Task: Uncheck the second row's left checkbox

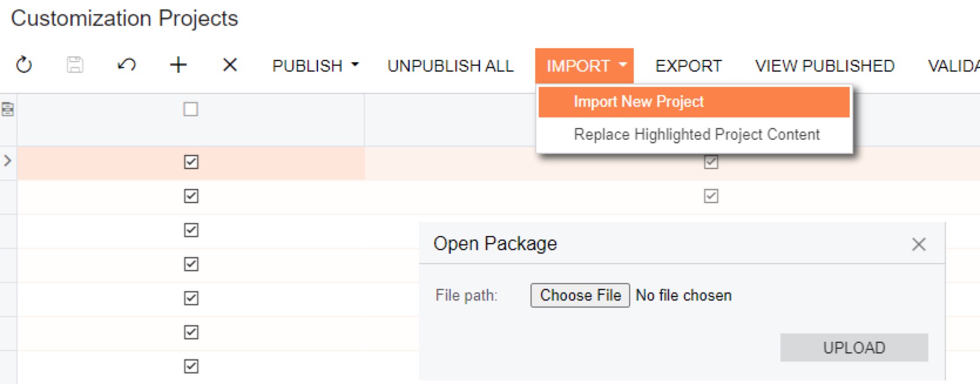Action: tap(191, 196)
